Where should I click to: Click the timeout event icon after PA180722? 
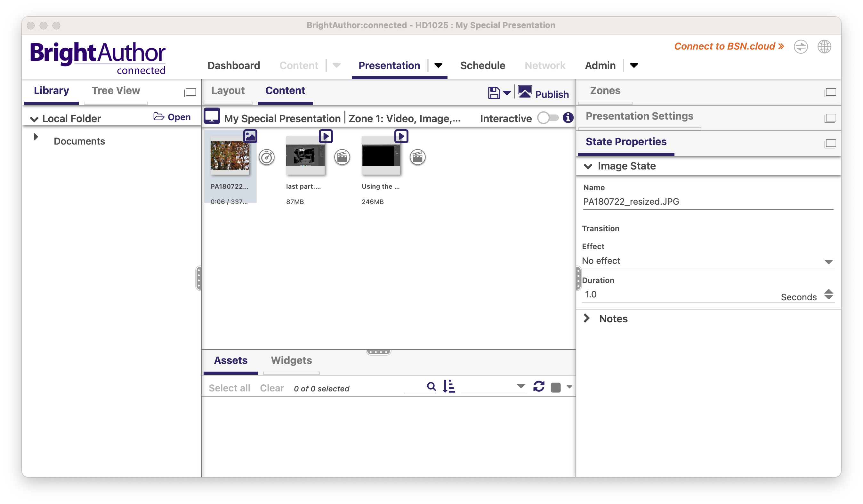266,157
